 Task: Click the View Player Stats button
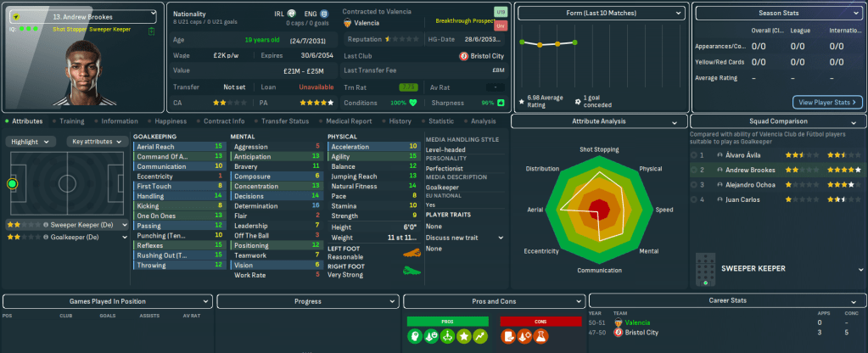click(827, 102)
